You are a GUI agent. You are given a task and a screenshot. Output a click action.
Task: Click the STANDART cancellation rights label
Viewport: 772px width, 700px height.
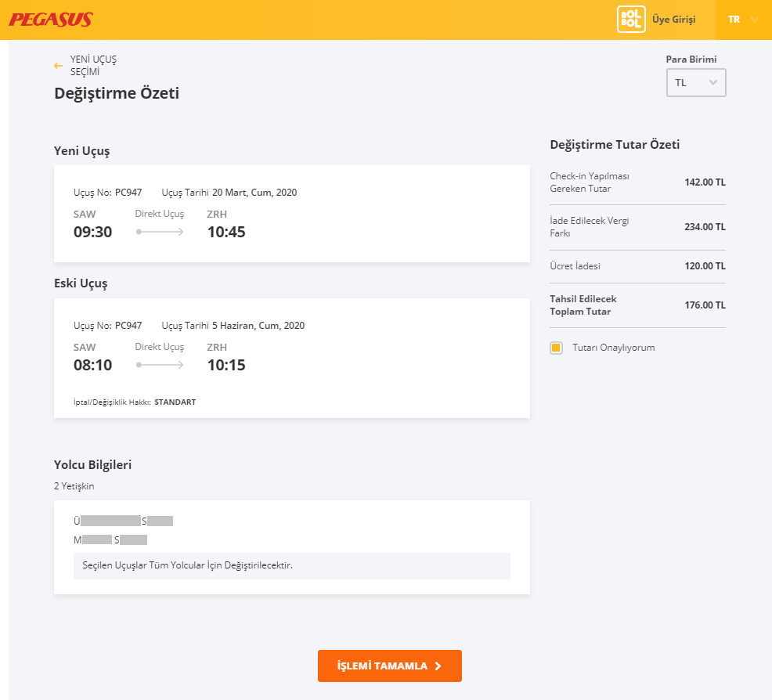point(175,402)
